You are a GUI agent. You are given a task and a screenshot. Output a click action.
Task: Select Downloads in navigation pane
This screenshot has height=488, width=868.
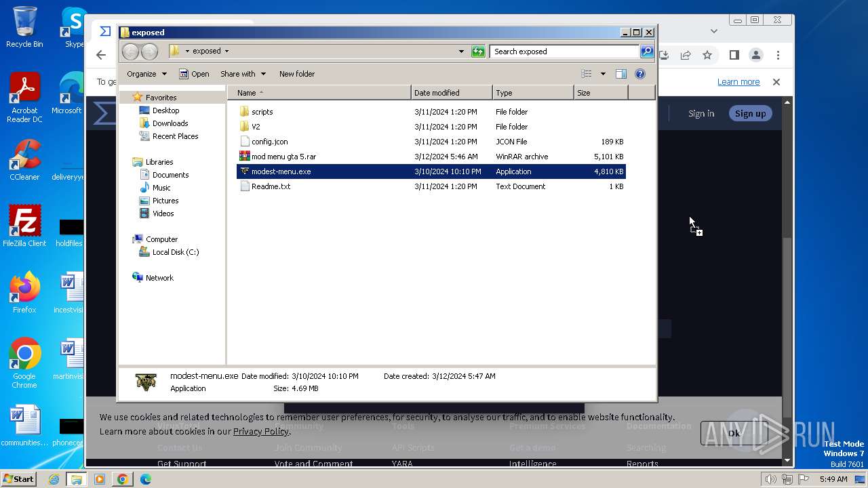coord(170,123)
